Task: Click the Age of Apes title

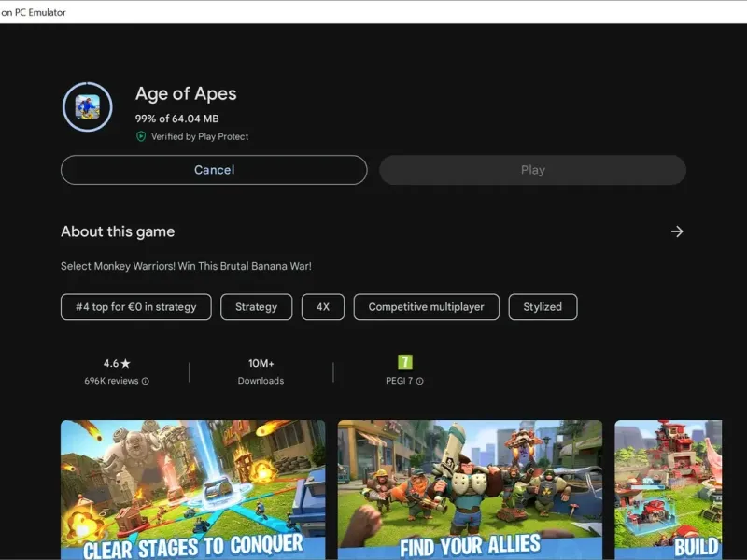Action: tap(186, 94)
